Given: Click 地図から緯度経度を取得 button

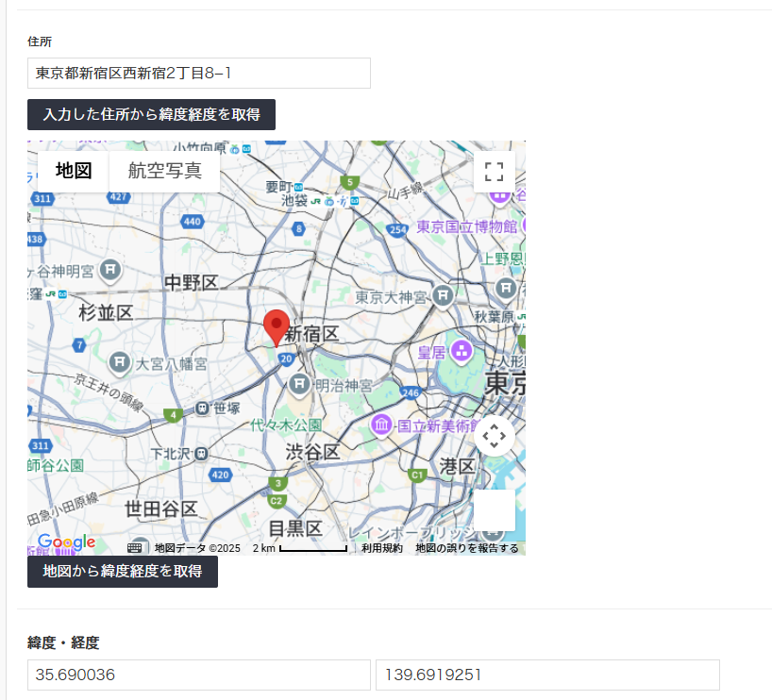Looking at the screenshot, I should [x=122, y=572].
